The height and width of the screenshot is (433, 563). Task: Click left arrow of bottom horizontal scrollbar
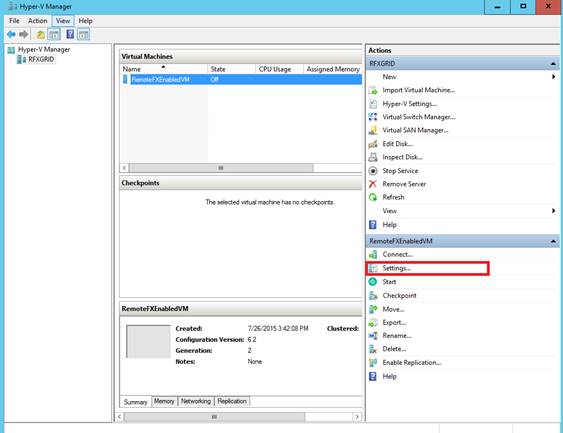coord(119,417)
